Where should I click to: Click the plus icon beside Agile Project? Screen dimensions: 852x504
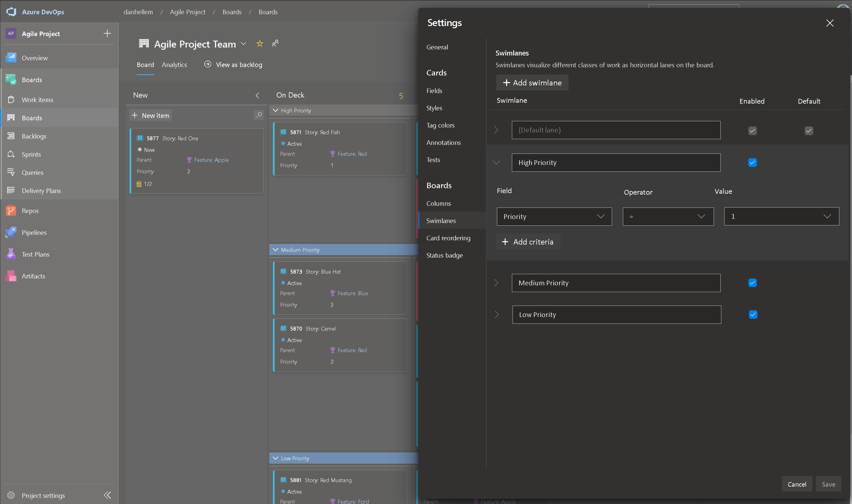click(x=107, y=33)
